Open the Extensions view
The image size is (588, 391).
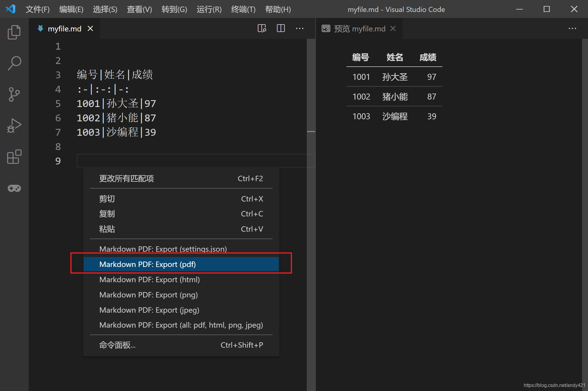(14, 157)
